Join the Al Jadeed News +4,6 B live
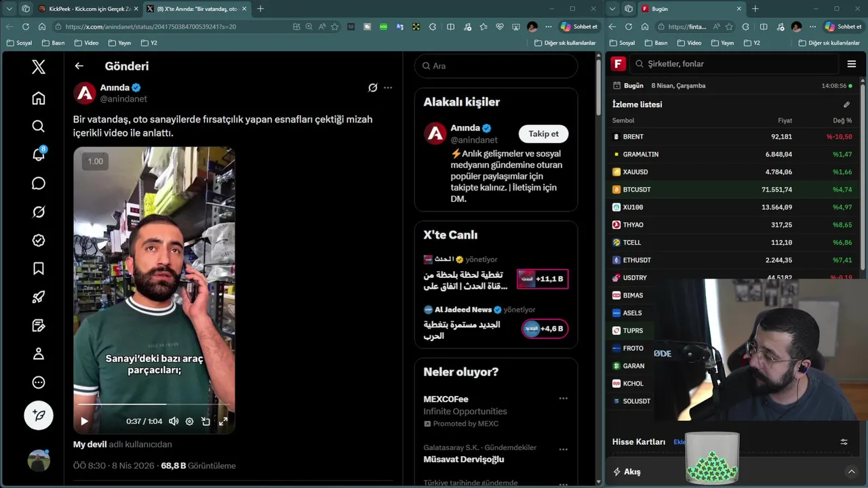Screen dimensions: 868x488 [x=545, y=329]
